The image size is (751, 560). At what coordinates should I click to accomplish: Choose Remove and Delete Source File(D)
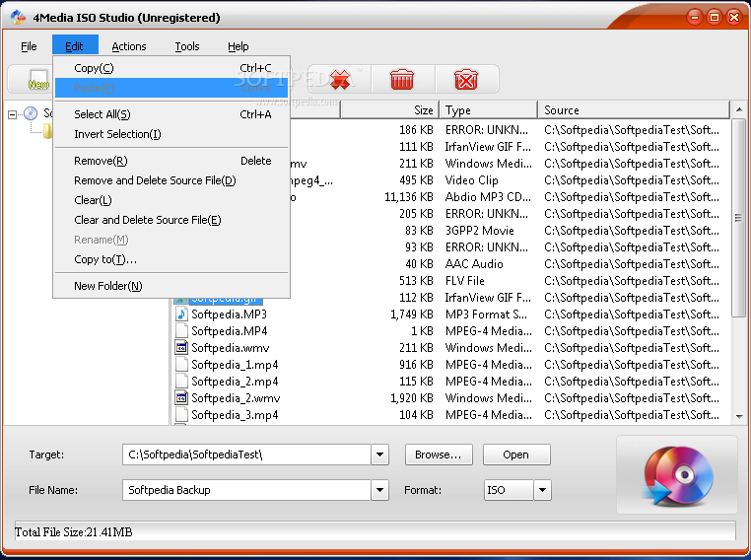171,180
